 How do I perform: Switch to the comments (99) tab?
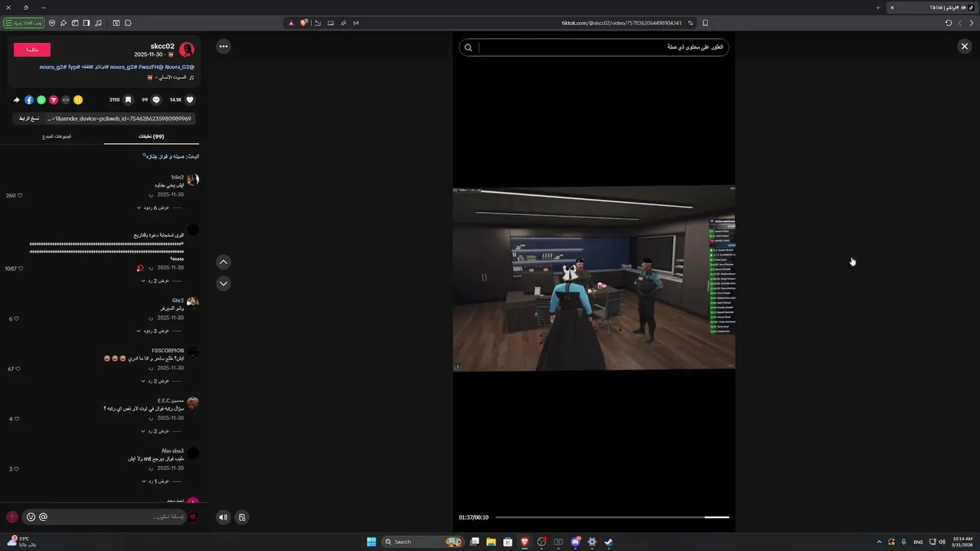pos(151,136)
